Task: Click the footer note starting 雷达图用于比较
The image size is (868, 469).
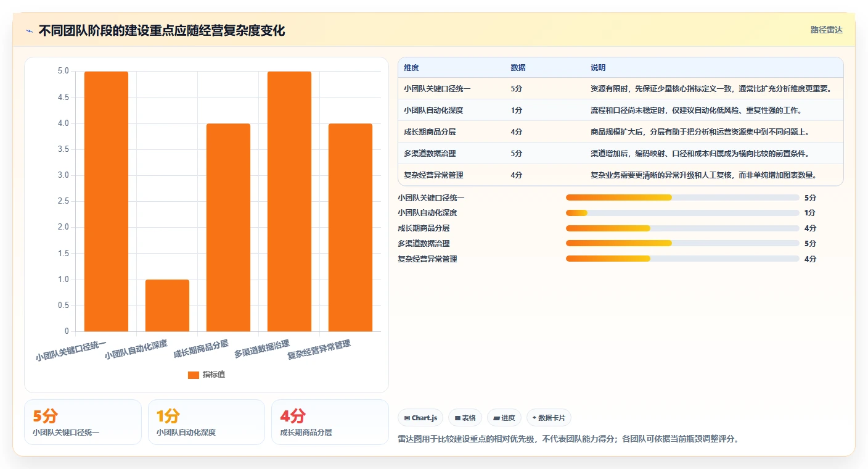Action: (x=569, y=439)
